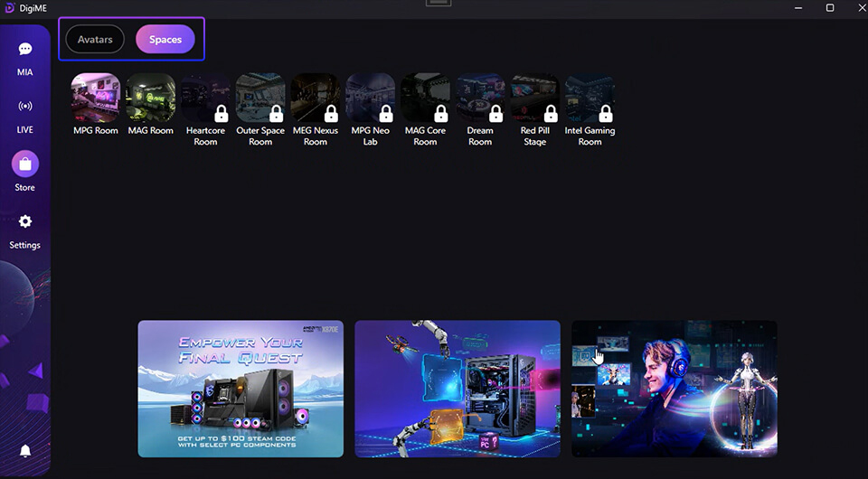Screen dimensions: 868x479
Task: Click the locked Heartcore Room
Action: pos(205,98)
